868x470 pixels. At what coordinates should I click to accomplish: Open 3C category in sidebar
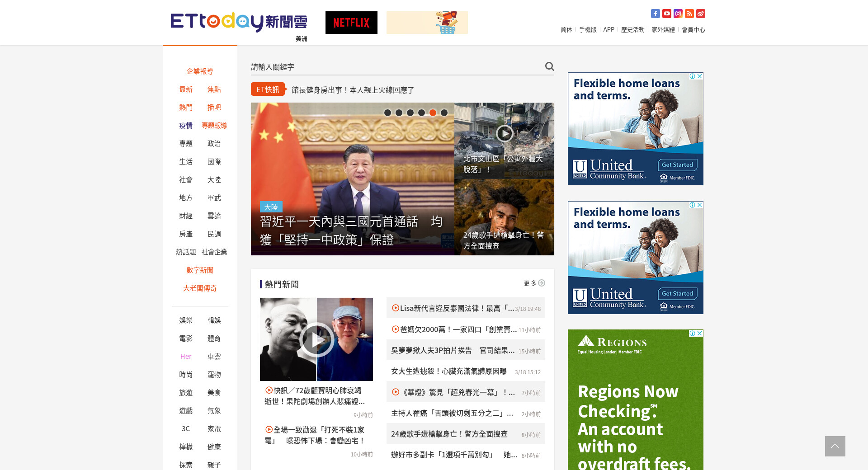click(x=186, y=429)
